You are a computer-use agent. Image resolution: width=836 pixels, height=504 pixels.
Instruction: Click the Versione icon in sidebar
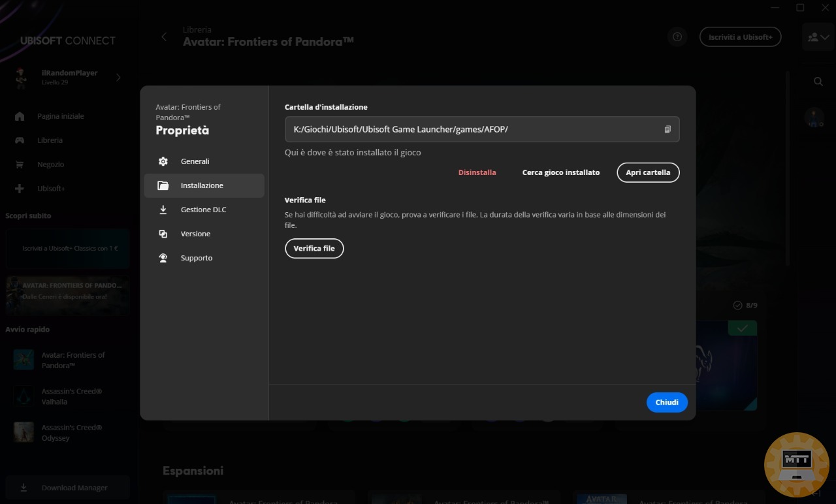coord(163,234)
